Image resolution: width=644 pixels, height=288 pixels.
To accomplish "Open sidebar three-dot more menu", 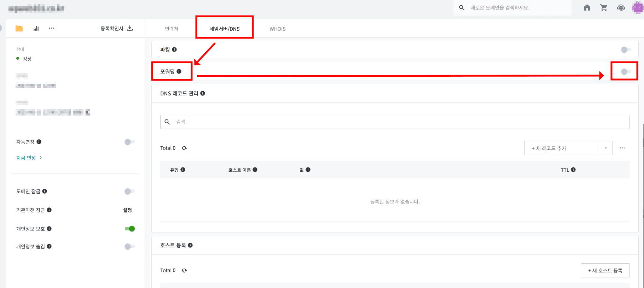I will coord(52,28).
